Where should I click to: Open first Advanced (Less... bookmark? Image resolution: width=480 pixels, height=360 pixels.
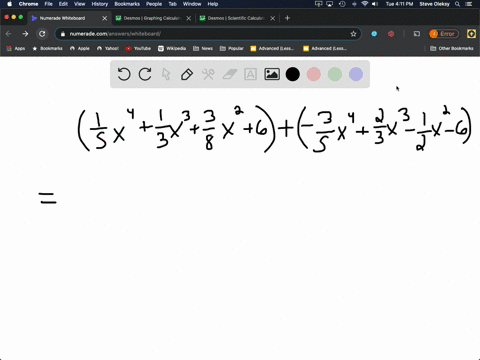(x=272, y=48)
